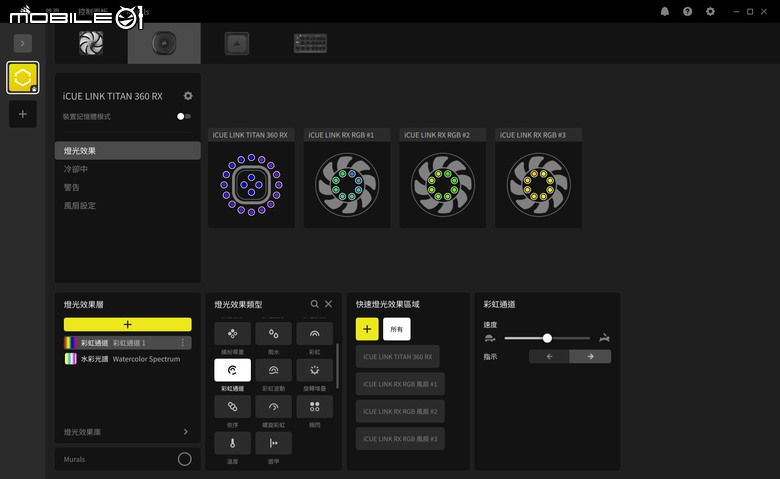Select the Corsair memory device tab
This screenshot has height=479, width=780.
(x=237, y=44)
